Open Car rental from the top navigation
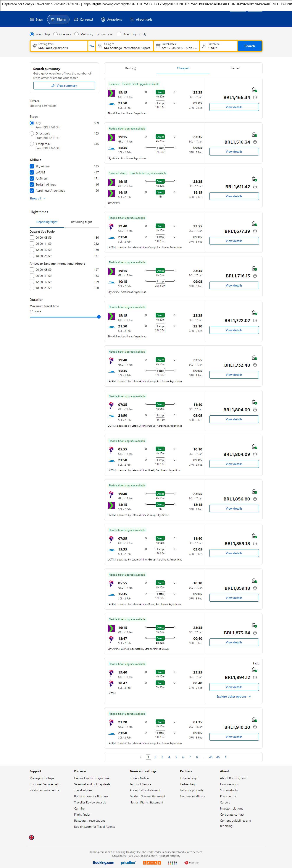The width and height of the screenshot is (292, 868). click(83, 19)
